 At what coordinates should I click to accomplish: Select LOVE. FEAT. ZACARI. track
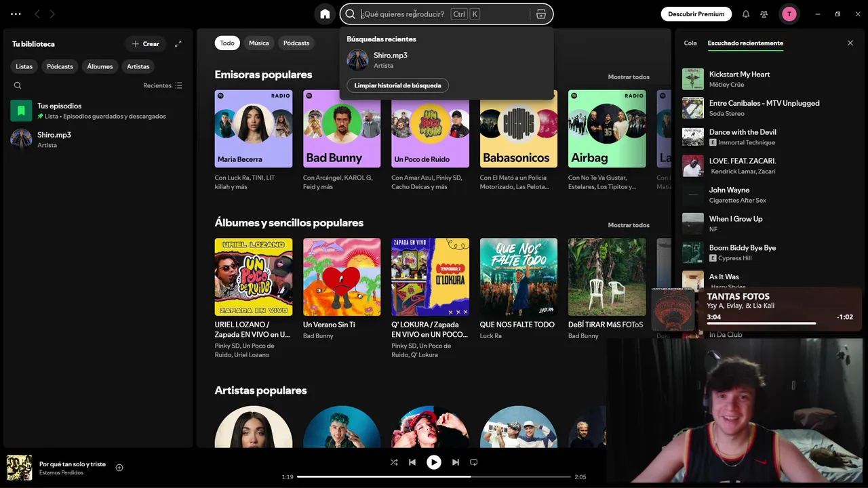point(769,166)
